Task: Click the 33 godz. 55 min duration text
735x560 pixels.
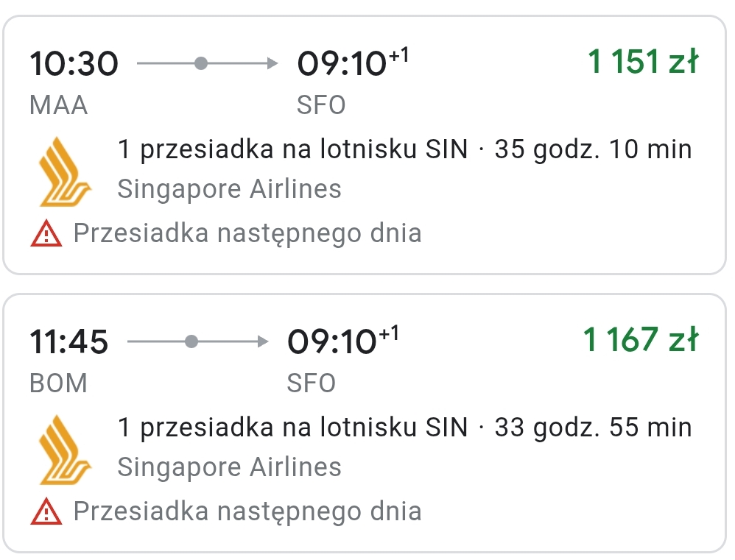Action: pyautogui.click(x=594, y=428)
